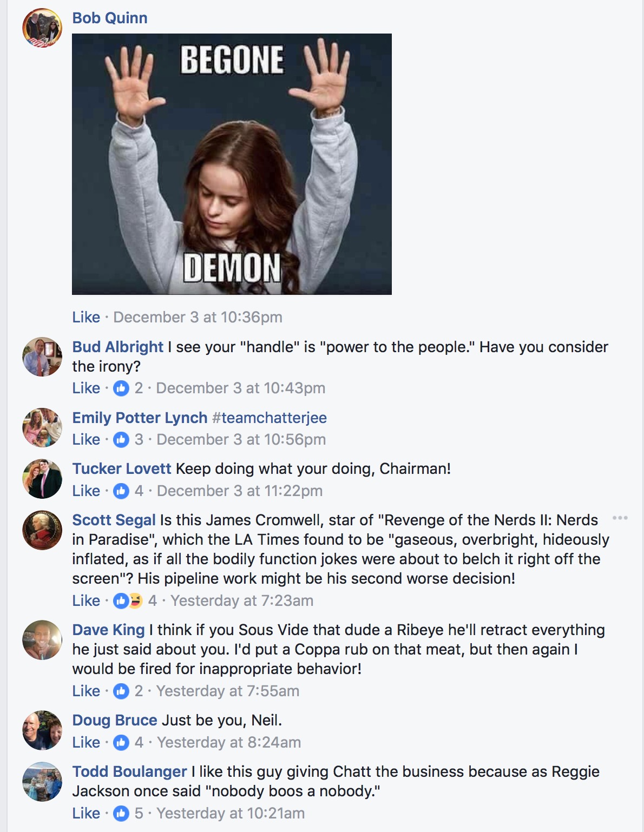644x832 pixels.
Task: Open the Begone Demon meme image
Action: [x=232, y=164]
